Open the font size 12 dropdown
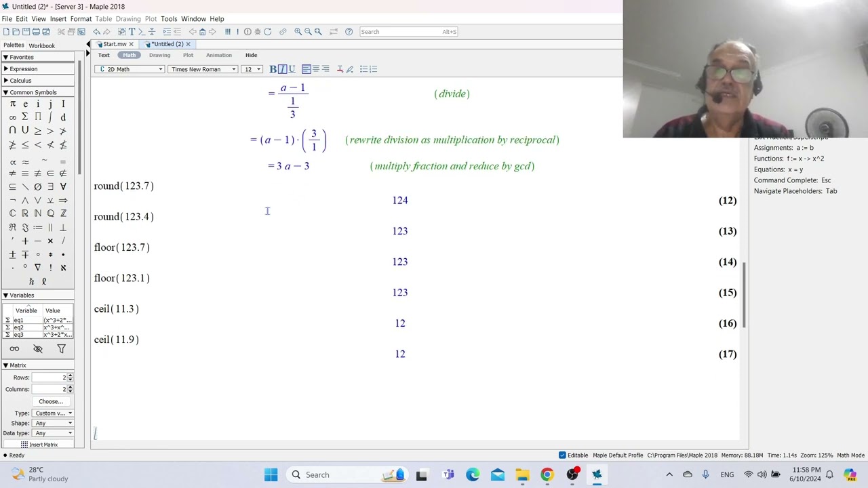This screenshot has width=868, height=488. tap(252, 69)
